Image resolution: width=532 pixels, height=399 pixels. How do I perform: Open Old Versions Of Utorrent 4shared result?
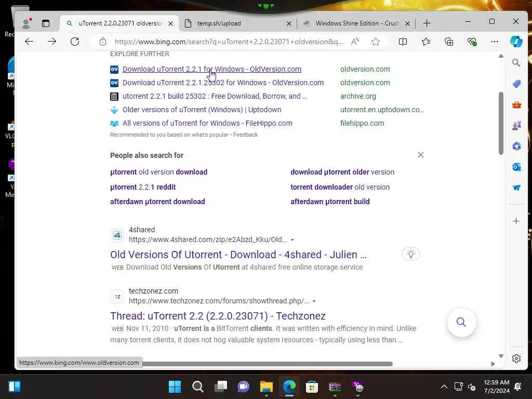pos(238,255)
